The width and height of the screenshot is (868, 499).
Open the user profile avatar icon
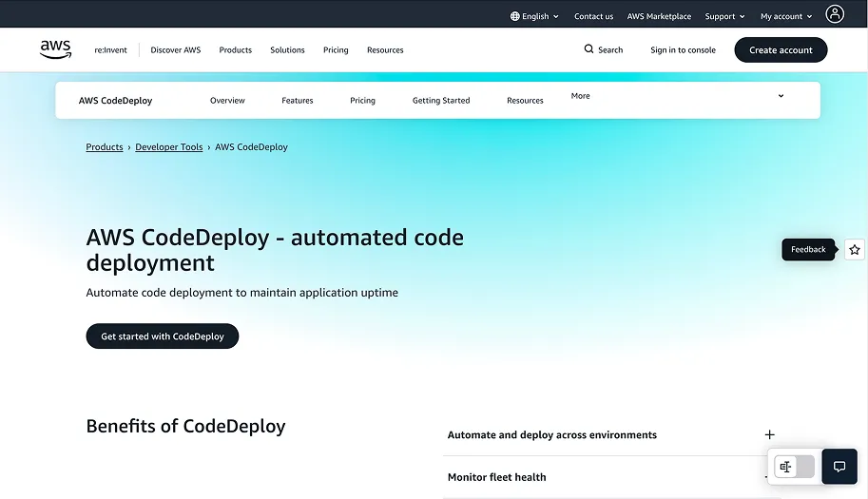[835, 14]
